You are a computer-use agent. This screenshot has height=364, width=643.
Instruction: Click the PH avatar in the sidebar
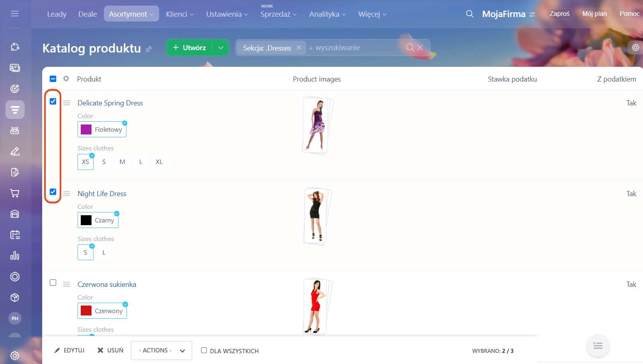pyautogui.click(x=15, y=318)
